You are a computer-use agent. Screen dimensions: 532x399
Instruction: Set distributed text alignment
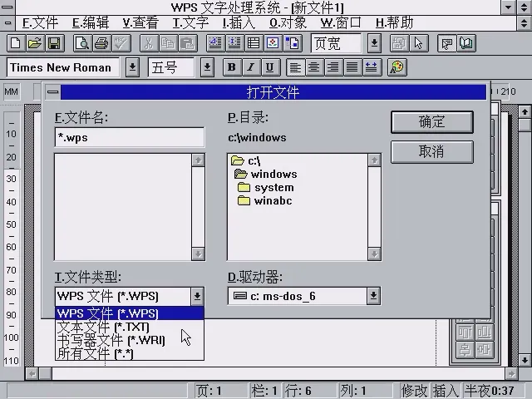click(372, 67)
